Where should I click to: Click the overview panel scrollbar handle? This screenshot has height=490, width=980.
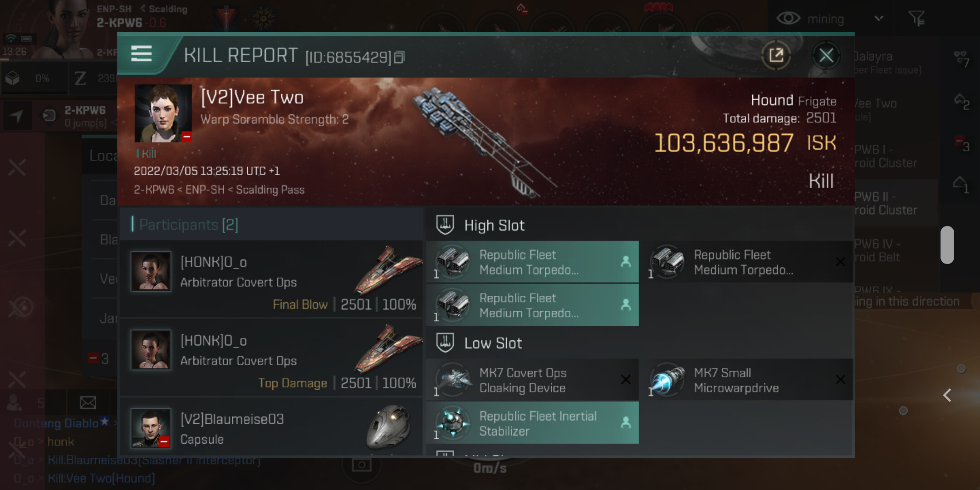[947, 245]
